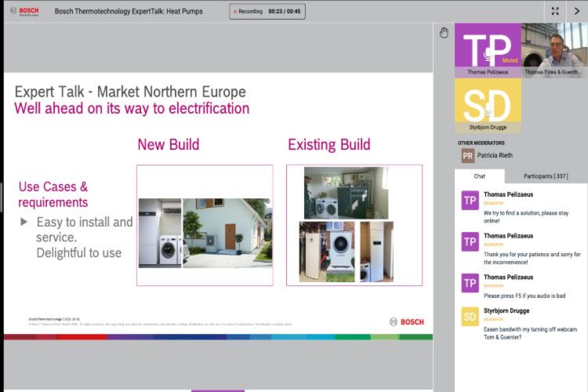588x392 pixels.
Task: Click the Thomas Pelizaeus TP video tile
Action: coord(488,50)
